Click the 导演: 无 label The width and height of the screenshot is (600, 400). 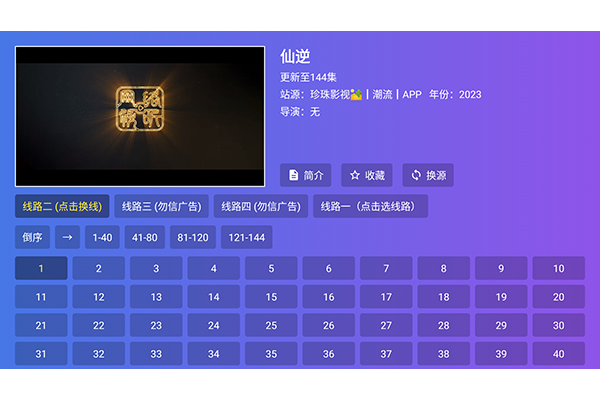pyautogui.click(x=300, y=112)
